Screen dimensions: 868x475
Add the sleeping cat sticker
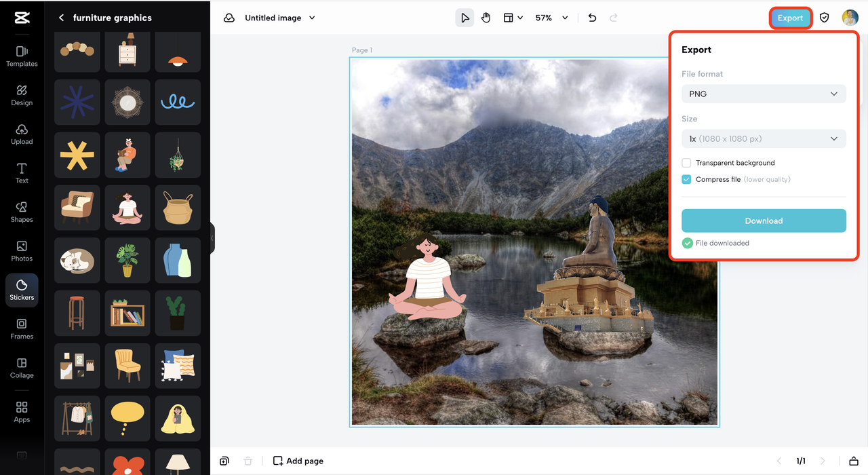tap(77, 261)
